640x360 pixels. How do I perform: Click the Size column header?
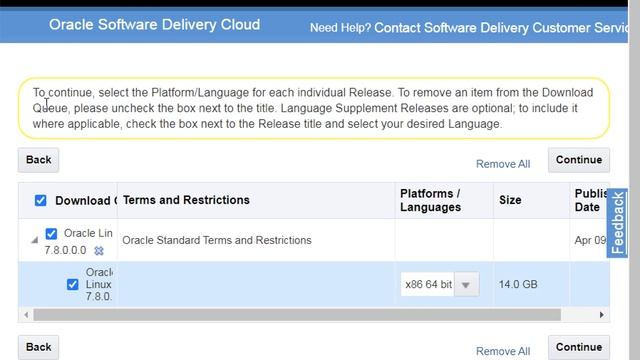(x=531, y=200)
